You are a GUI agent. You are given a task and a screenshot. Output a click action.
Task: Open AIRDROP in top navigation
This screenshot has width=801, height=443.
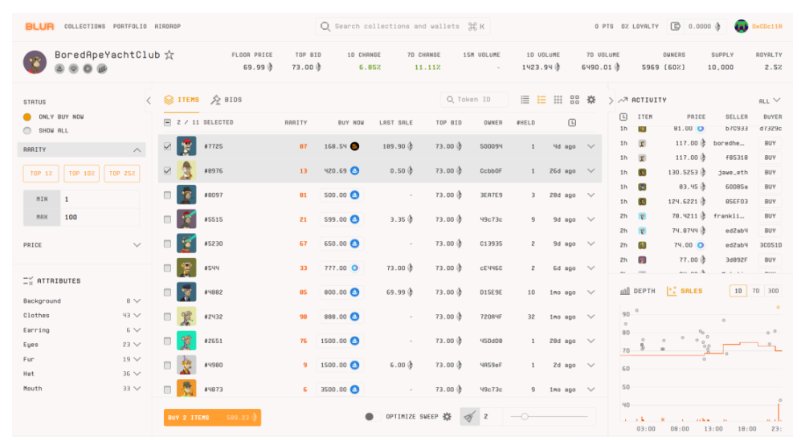(168, 26)
